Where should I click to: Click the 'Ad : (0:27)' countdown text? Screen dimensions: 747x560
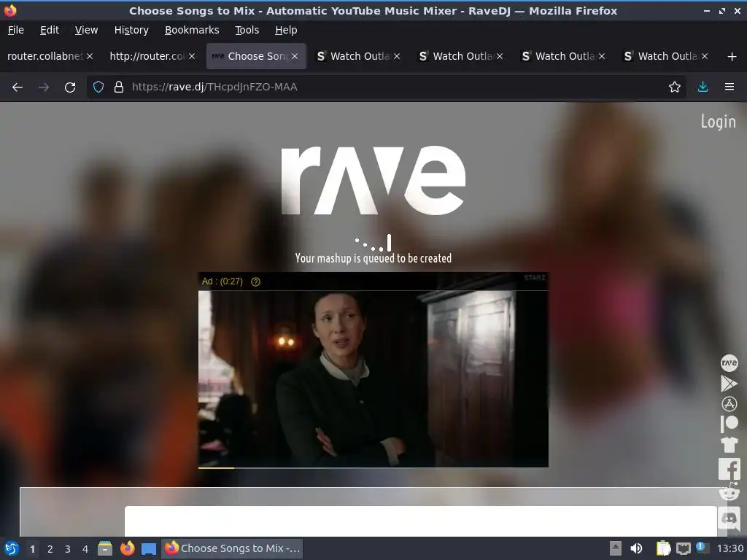[222, 281]
